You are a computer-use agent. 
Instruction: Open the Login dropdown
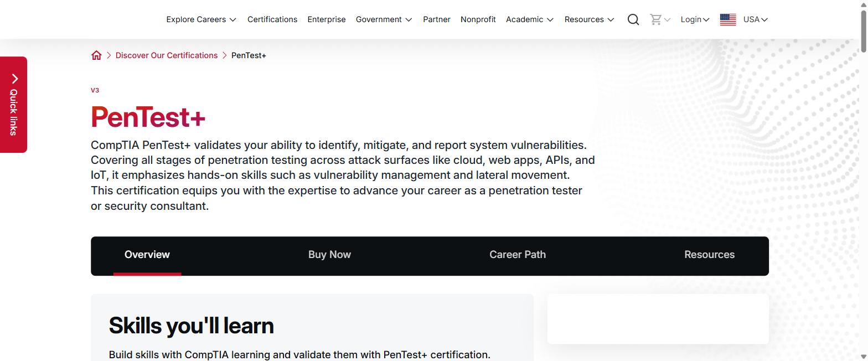click(x=695, y=19)
